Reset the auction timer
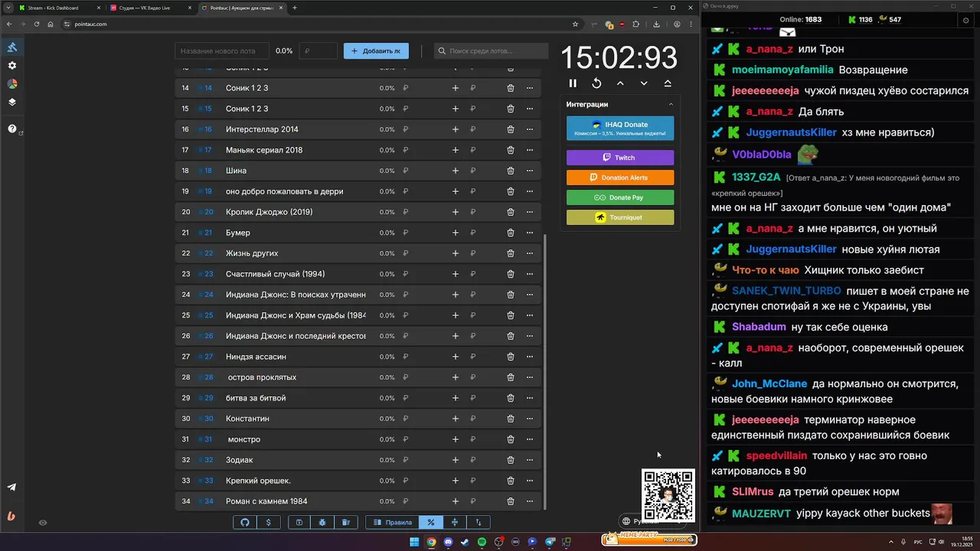980x551 pixels. [x=596, y=83]
